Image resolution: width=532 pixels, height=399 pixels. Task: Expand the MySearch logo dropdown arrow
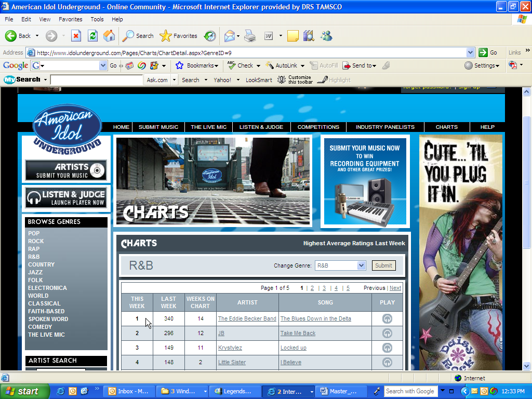tap(45, 79)
